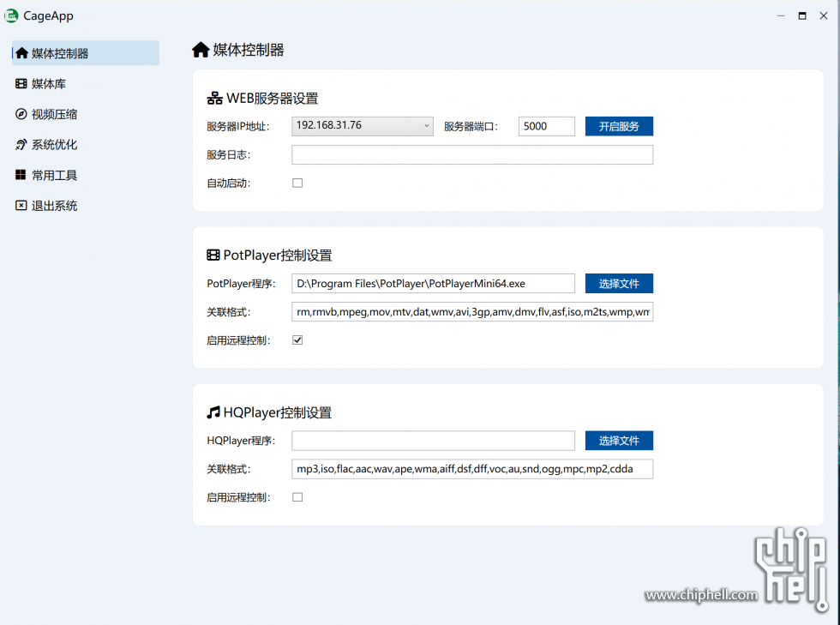This screenshot has width=840, height=625.
Task: Select 系统优化 from the sidebar
Action: [x=86, y=145]
